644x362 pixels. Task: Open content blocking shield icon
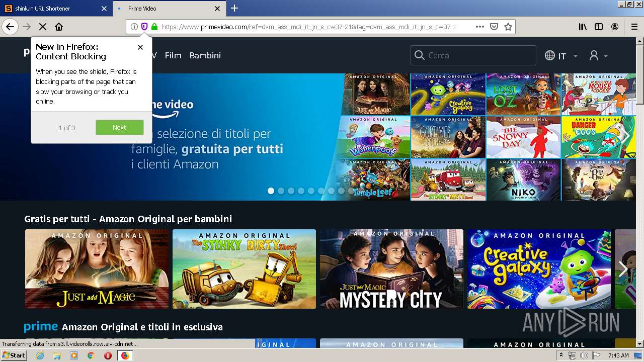tap(144, 27)
